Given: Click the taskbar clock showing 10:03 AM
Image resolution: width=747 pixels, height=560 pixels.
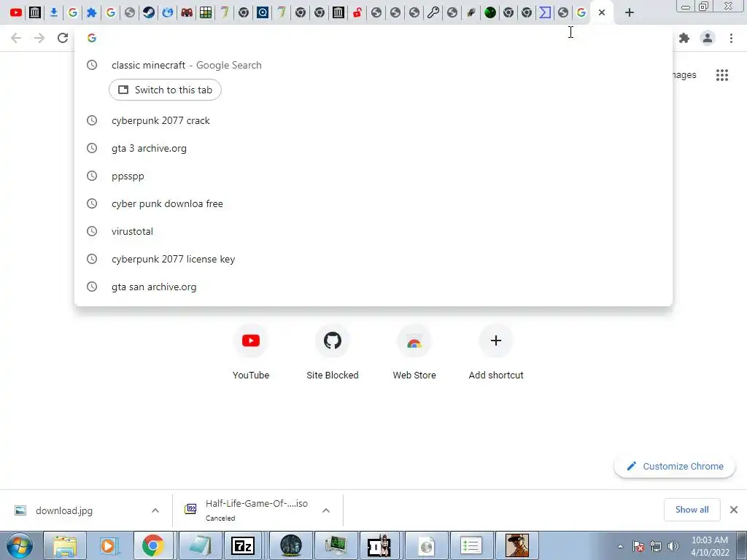Looking at the screenshot, I should (x=709, y=546).
